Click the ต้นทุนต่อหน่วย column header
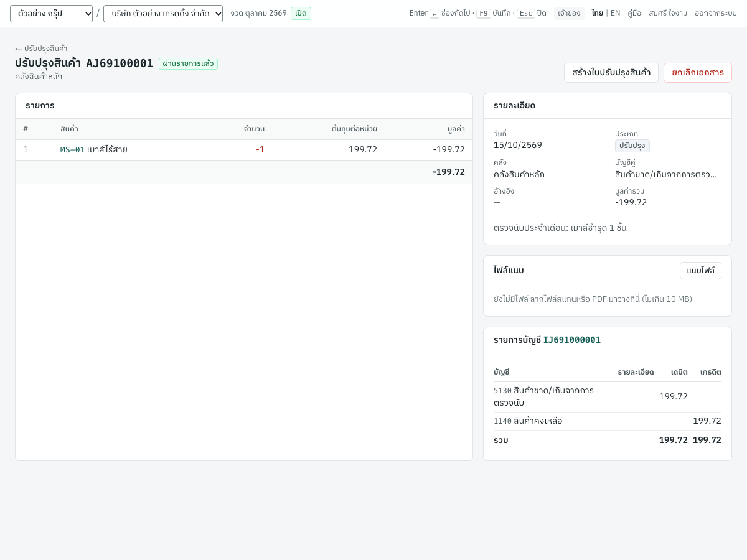 pyautogui.click(x=354, y=129)
